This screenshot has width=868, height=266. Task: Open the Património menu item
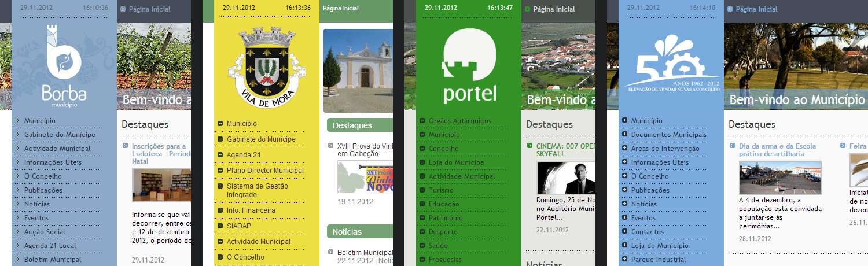(x=446, y=218)
